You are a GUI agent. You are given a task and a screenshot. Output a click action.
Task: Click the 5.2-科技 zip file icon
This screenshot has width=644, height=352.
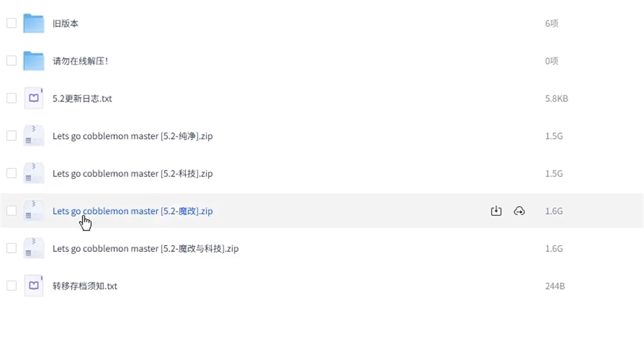pyautogui.click(x=34, y=173)
